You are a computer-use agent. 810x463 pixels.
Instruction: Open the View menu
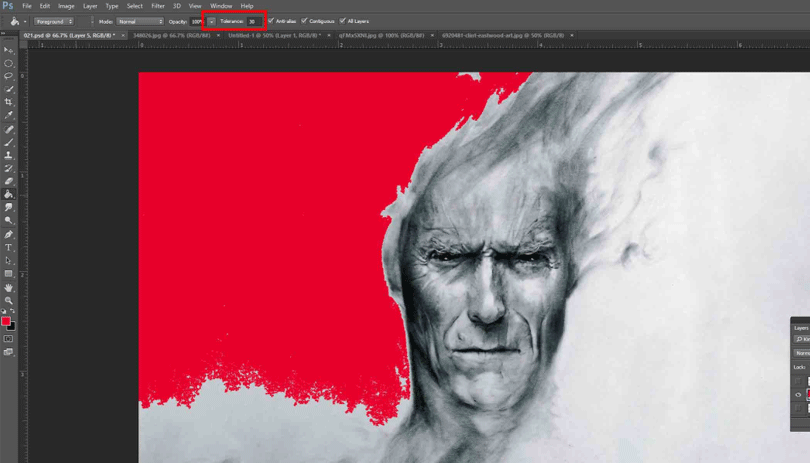195,6
